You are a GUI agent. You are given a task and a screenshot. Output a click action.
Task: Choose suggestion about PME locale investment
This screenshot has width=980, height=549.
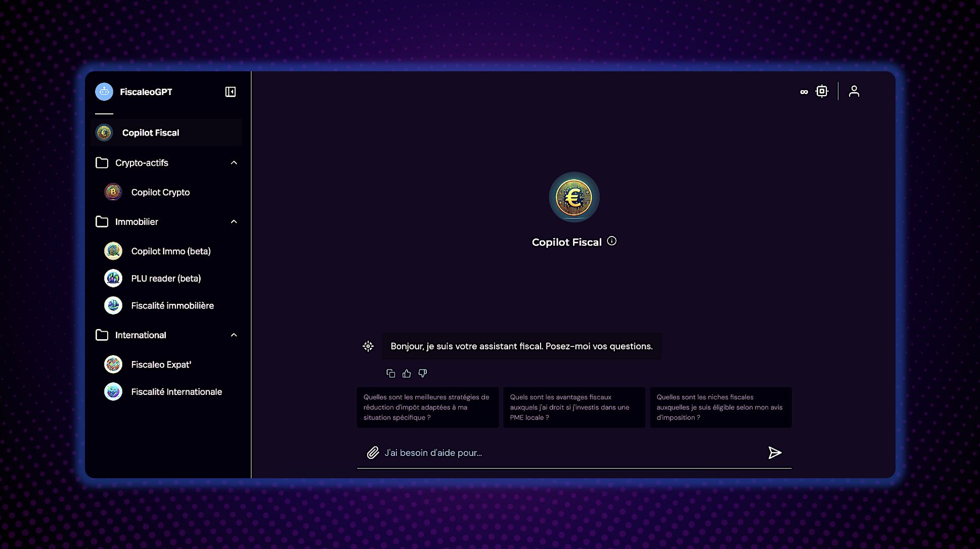tap(574, 407)
